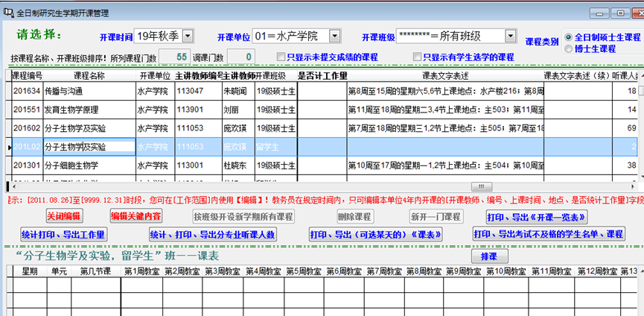Screen dimensions: 644x316
Task: Click the app icon in the title bar
Action: point(8,8)
